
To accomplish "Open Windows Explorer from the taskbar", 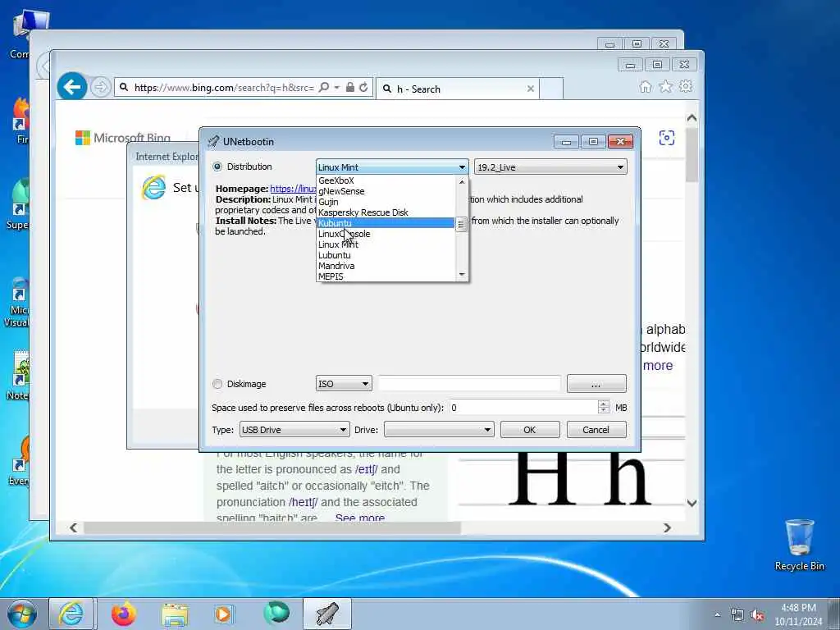I will point(176,614).
